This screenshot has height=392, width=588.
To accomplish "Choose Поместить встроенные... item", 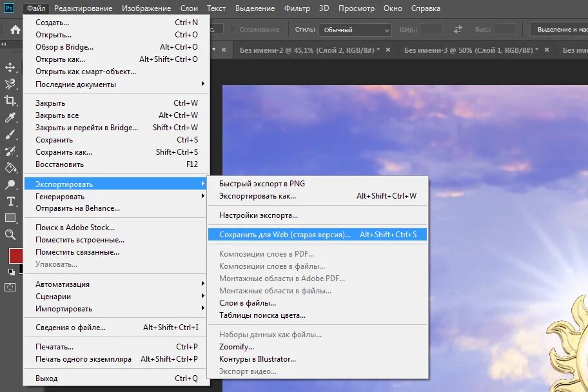I will coord(117,240).
